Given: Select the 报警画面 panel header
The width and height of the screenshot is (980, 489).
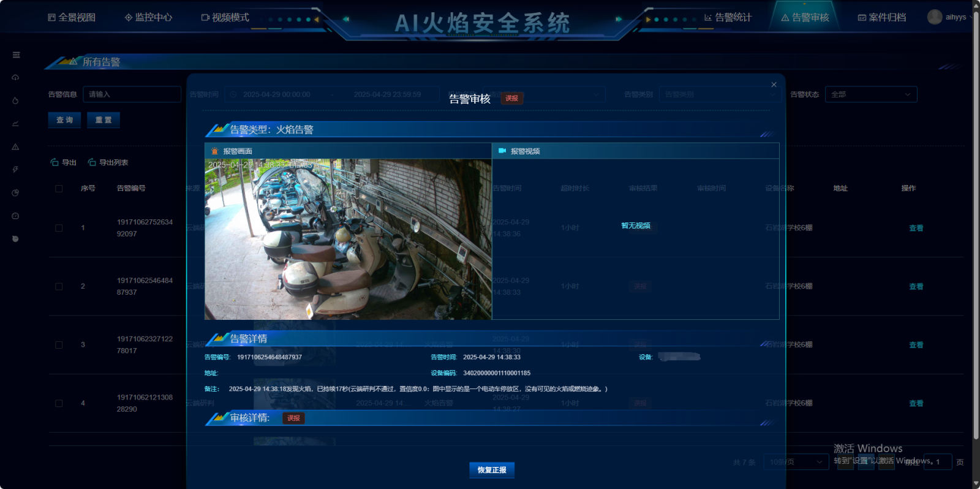Looking at the screenshot, I should [348, 151].
